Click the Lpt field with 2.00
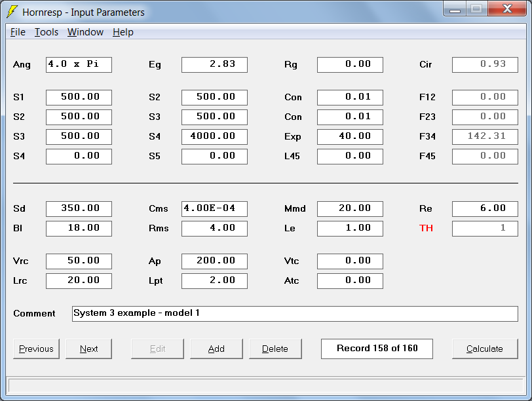 point(214,281)
